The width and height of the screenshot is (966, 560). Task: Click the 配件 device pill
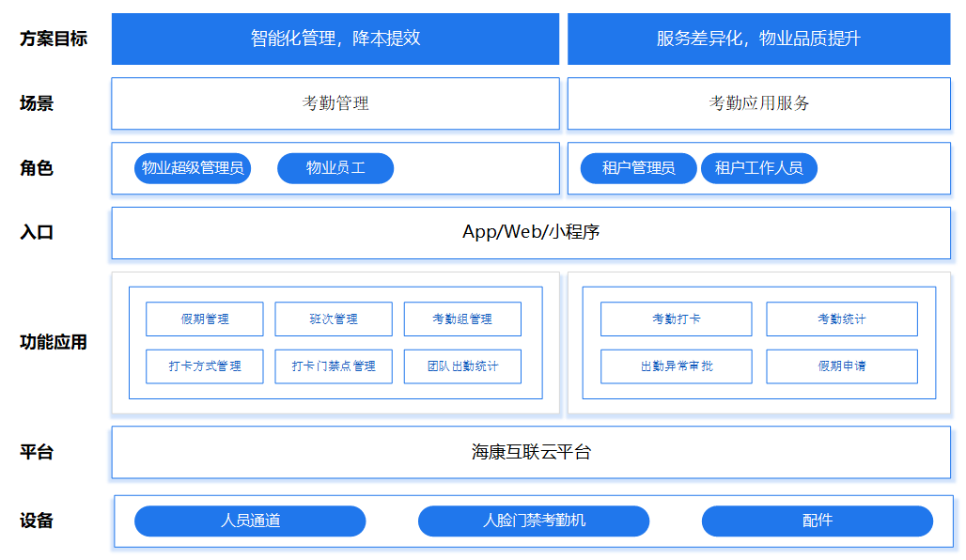[817, 521]
